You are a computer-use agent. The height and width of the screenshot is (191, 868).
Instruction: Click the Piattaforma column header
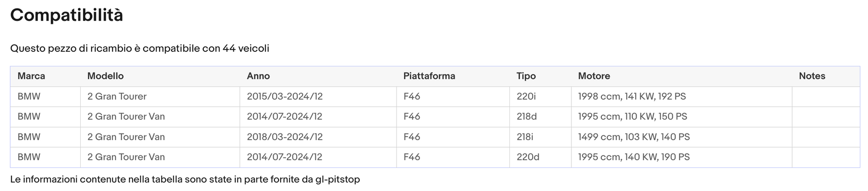453,76
